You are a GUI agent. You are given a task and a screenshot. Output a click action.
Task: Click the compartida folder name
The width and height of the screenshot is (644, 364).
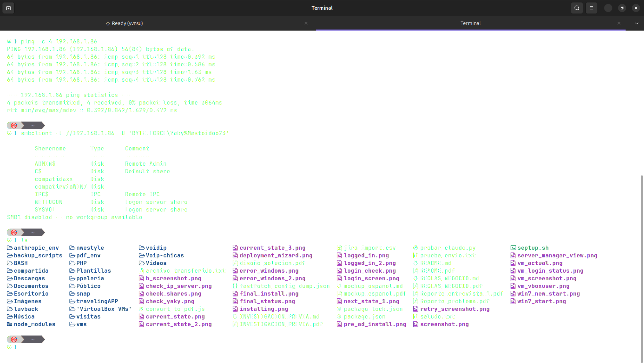[x=31, y=271]
